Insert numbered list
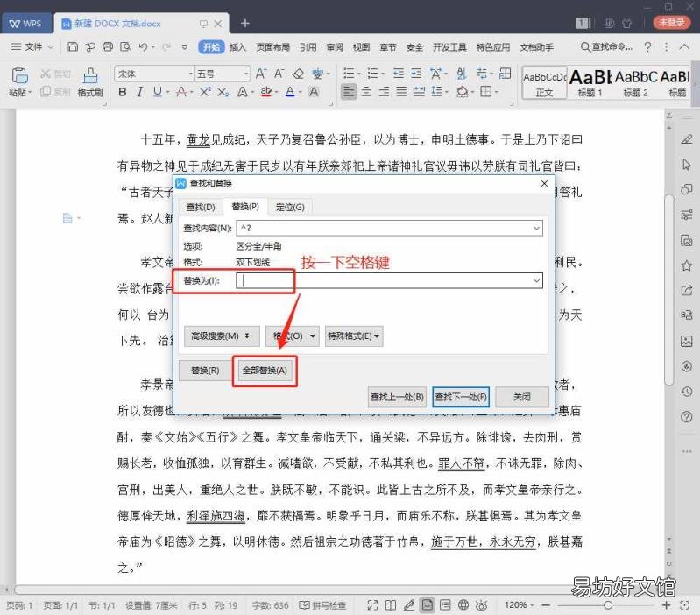The image size is (700, 615). 371,74
